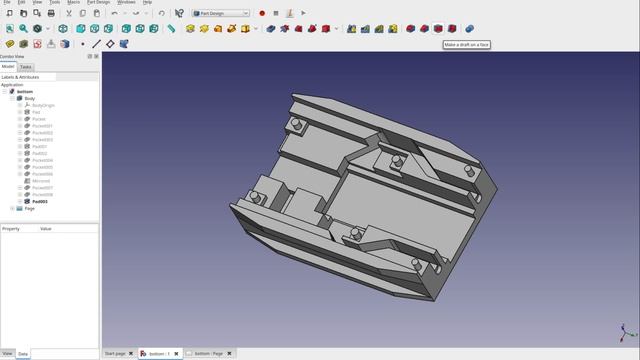Open the Part Design menu
The width and height of the screenshot is (640, 360).
(98, 2)
